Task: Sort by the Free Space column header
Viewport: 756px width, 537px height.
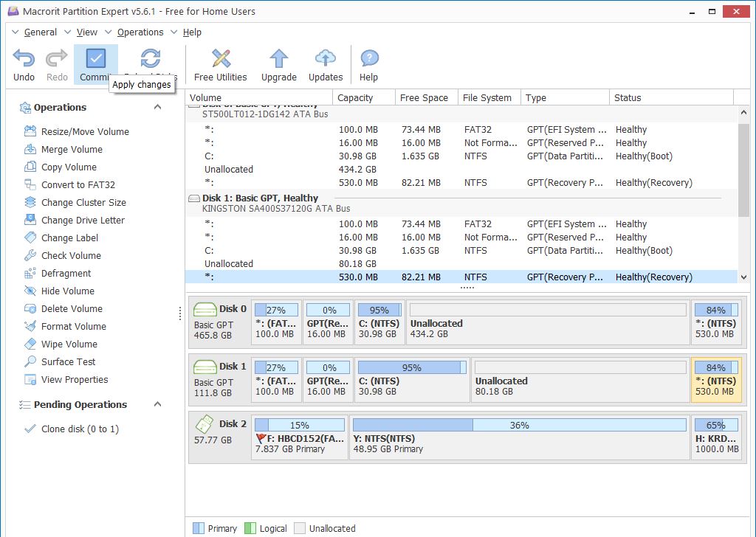Action: tap(424, 97)
